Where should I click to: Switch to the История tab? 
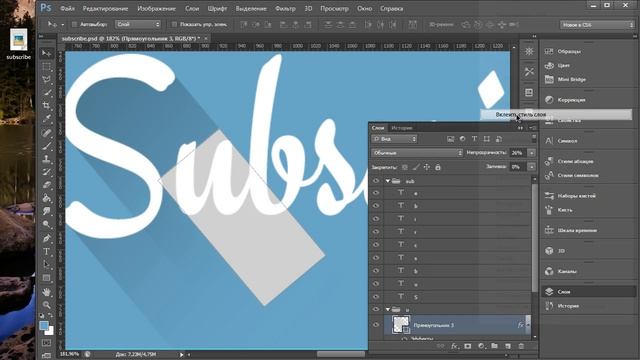point(402,128)
